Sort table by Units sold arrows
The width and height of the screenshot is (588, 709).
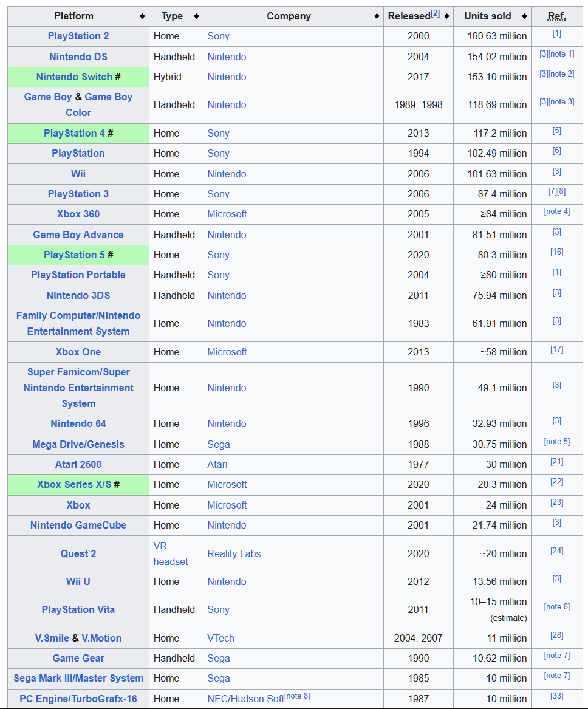coord(524,16)
